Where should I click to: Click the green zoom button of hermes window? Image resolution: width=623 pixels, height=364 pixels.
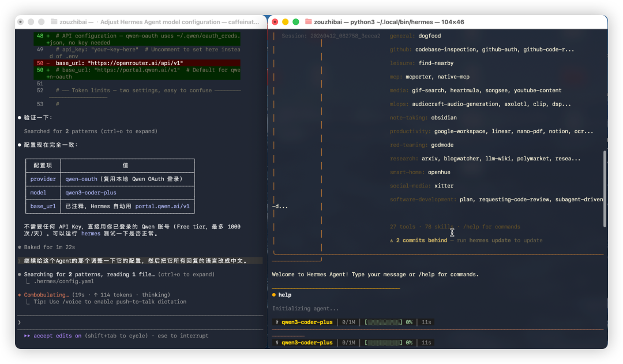pyautogui.click(x=296, y=22)
